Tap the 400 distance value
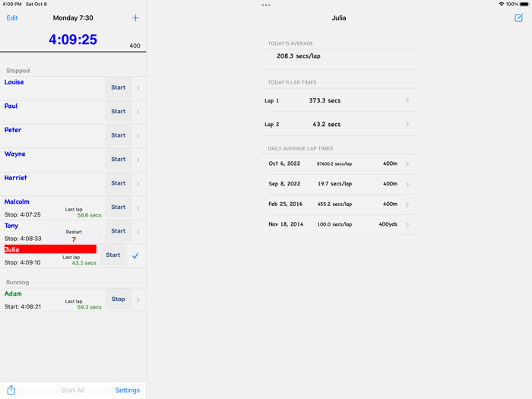This screenshot has height=399, width=532. tap(135, 46)
